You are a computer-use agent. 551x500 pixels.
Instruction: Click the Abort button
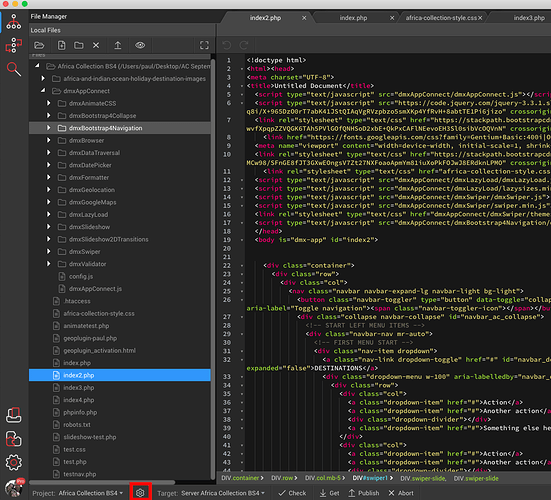click(x=401, y=493)
